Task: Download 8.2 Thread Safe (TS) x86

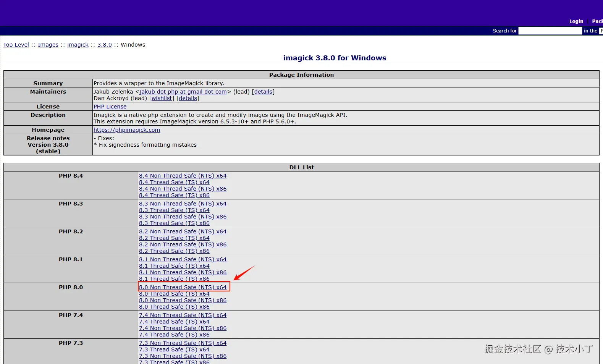Action: 174,251
